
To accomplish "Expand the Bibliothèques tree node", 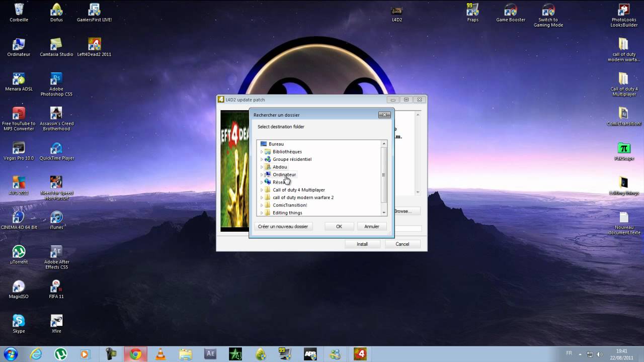I will click(262, 152).
